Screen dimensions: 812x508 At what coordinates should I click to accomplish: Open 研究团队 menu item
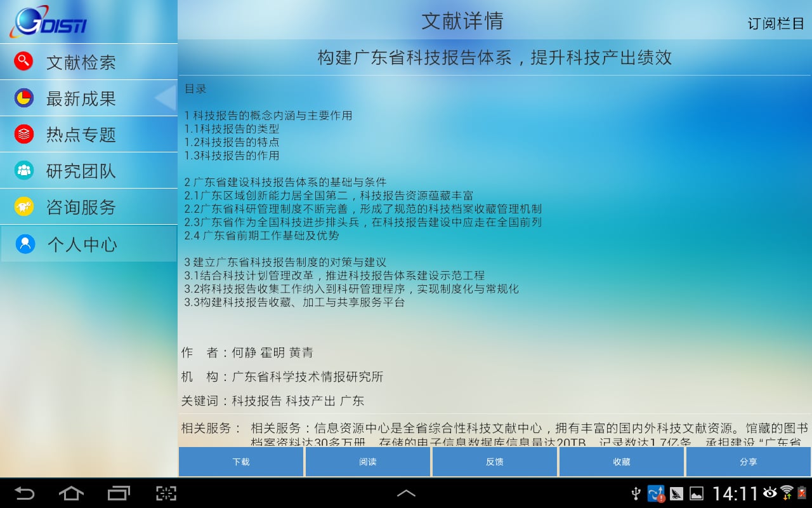tap(88, 170)
